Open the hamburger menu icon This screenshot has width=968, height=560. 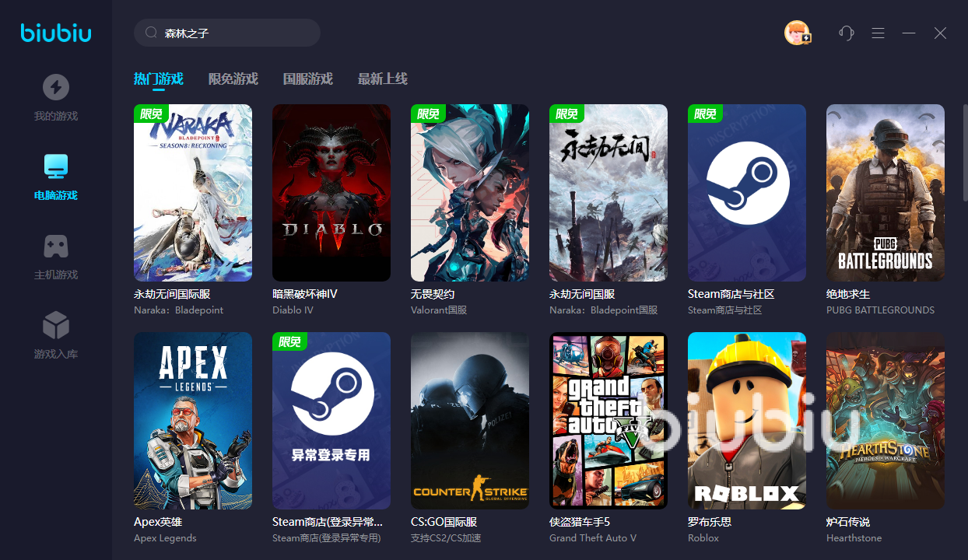pos(878,33)
